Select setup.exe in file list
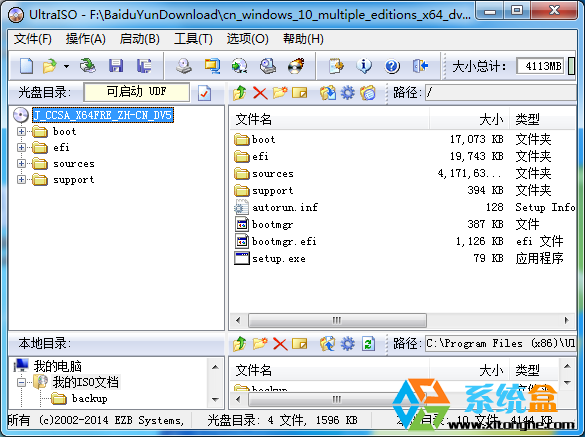 pyautogui.click(x=279, y=259)
